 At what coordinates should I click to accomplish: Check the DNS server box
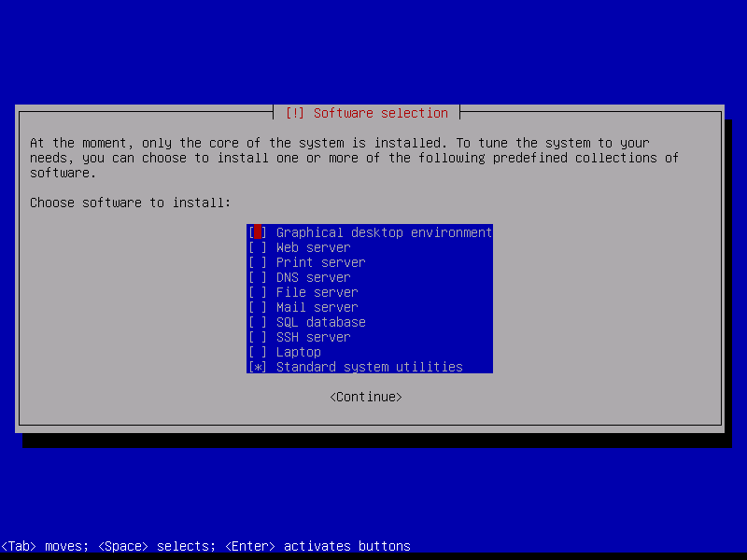(x=258, y=277)
